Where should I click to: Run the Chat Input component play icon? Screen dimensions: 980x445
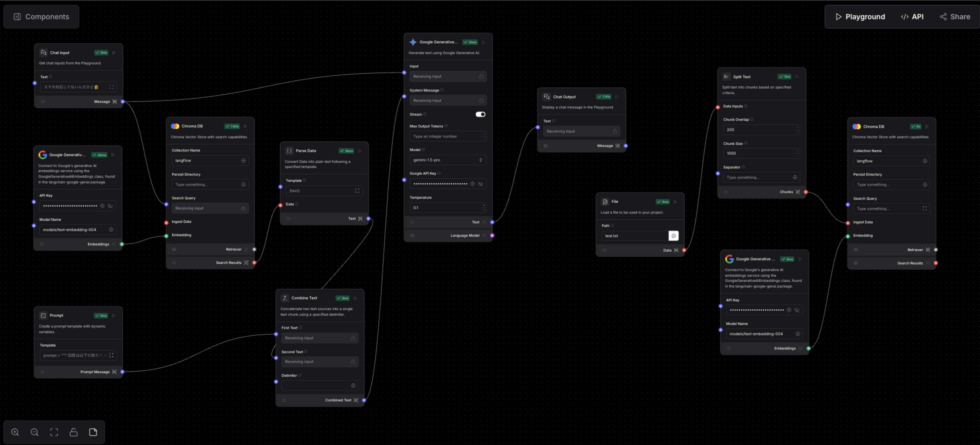[114, 53]
